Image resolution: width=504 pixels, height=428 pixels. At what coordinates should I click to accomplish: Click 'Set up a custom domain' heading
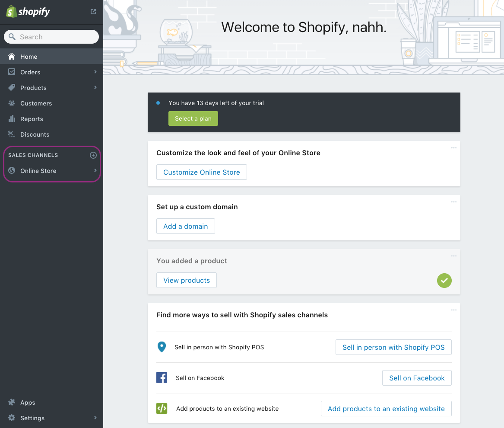[197, 207]
